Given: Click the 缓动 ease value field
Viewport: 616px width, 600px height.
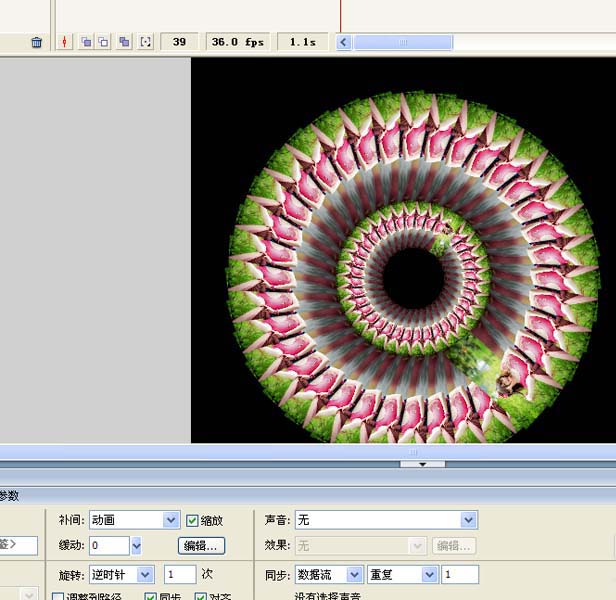Looking at the screenshot, I should tap(109, 545).
